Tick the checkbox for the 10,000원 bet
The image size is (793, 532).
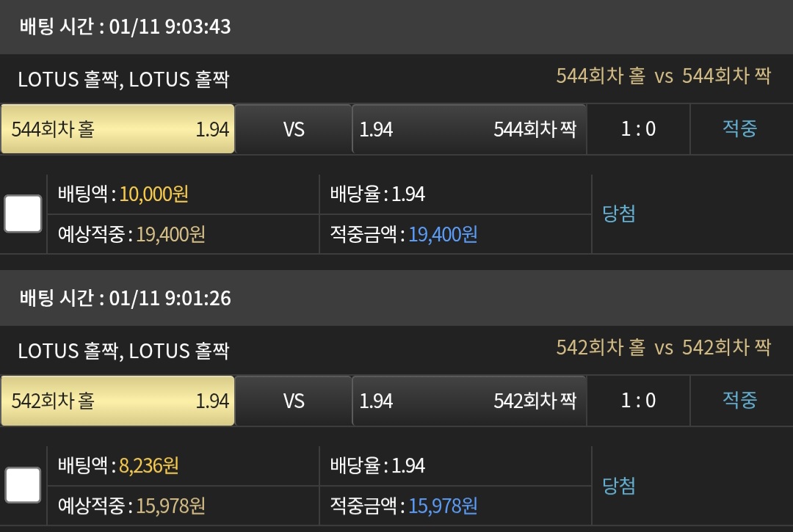[x=23, y=214]
